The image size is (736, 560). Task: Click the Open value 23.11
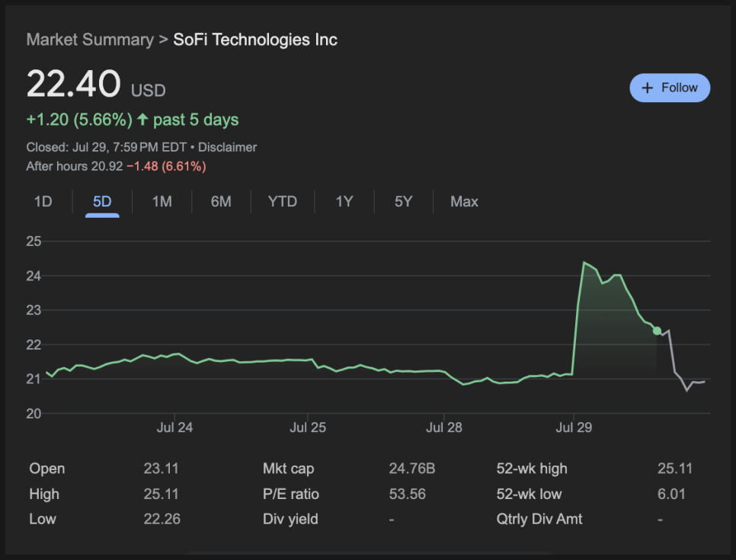click(161, 469)
